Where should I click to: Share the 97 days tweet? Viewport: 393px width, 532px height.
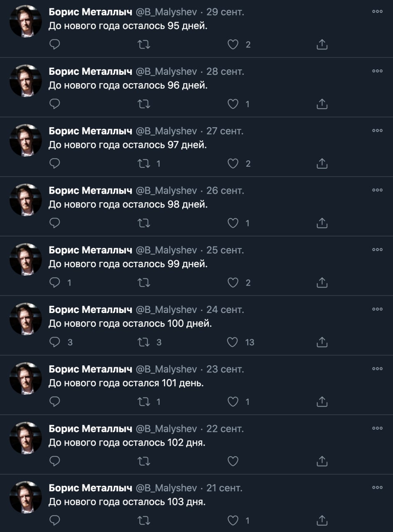(x=322, y=164)
